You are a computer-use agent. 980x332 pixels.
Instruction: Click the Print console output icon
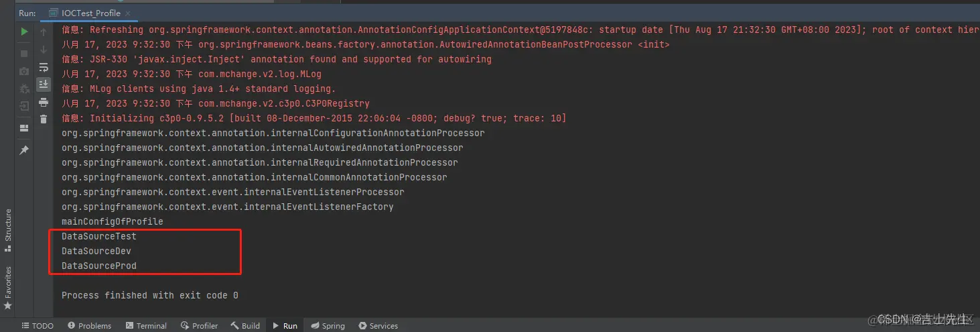(44, 102)
